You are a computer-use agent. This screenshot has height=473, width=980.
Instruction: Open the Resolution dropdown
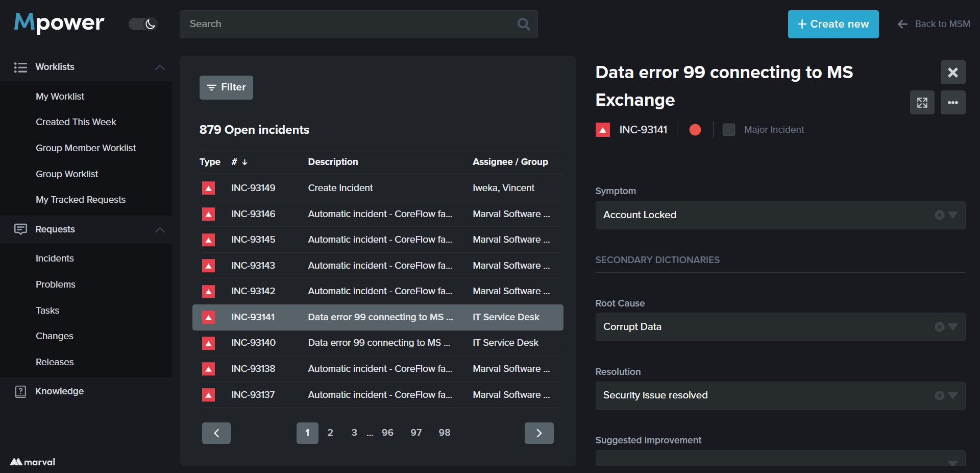click(x=952, y=395)
